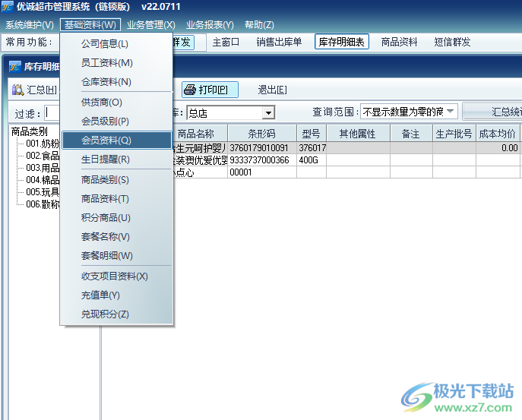
Task: Select 积分商品(U) menu entry
Action: coord(116,218)
